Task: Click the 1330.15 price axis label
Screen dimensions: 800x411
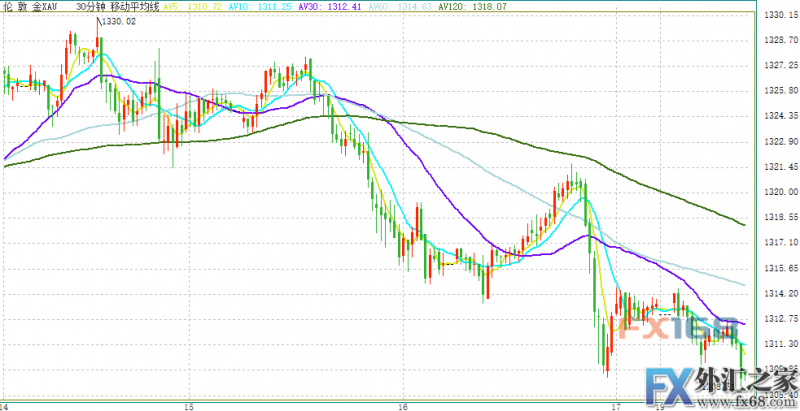Action: [777, 16]
